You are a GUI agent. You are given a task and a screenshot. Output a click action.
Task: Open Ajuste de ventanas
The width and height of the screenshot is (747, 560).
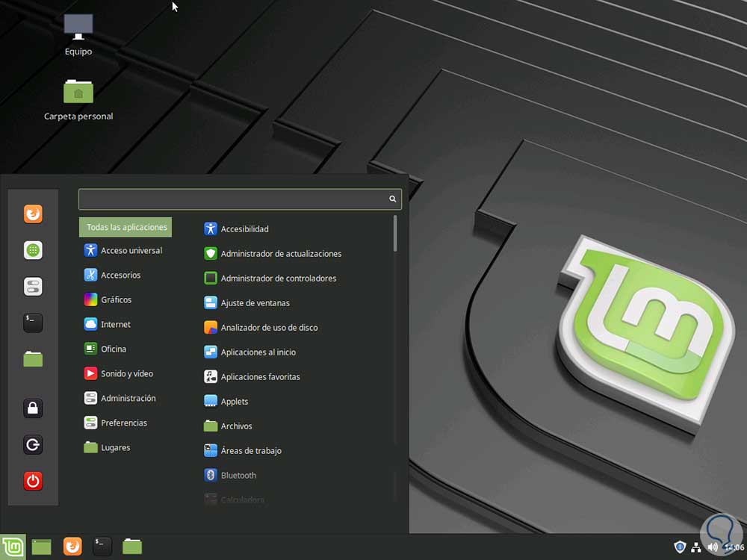[x=247, y=303]
